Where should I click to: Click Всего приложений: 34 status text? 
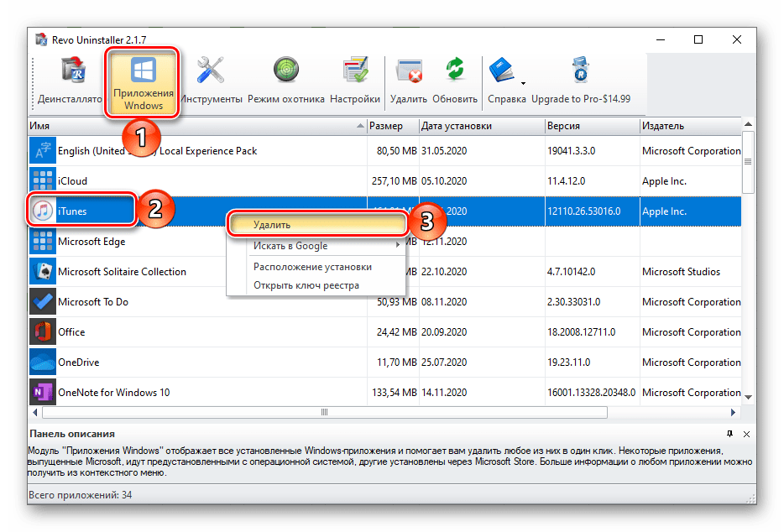click(80, 495)
